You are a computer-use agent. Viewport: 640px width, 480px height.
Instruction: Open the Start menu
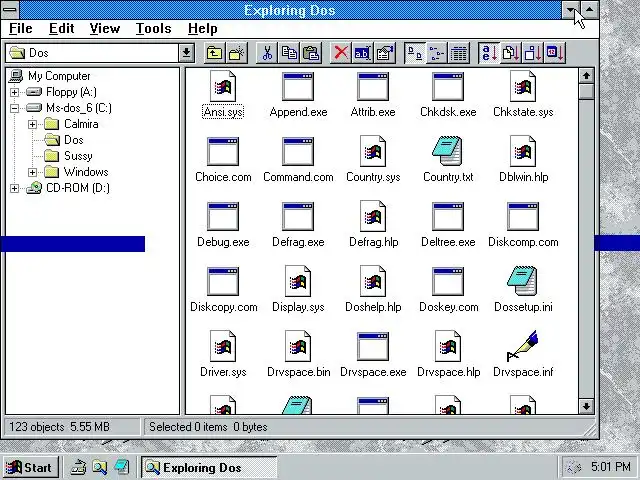[31, 467]
